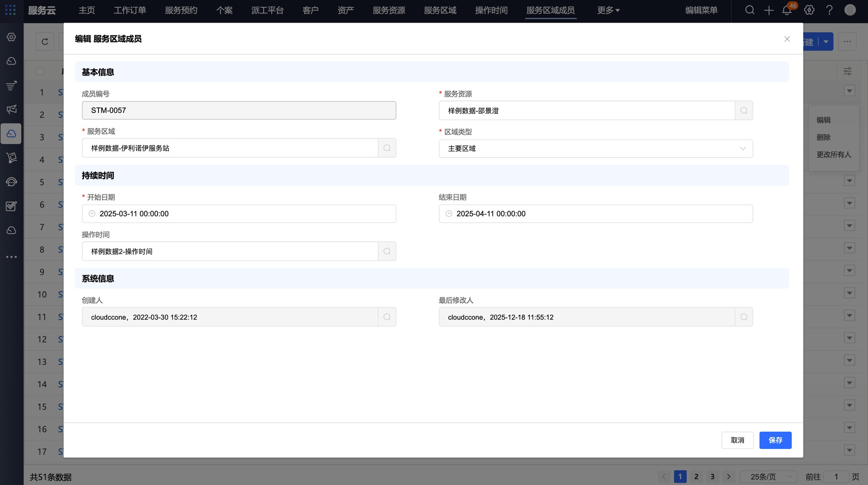Click the global search magnifier icon
This screenshot has height=485, width=868.
click(750, 10)
